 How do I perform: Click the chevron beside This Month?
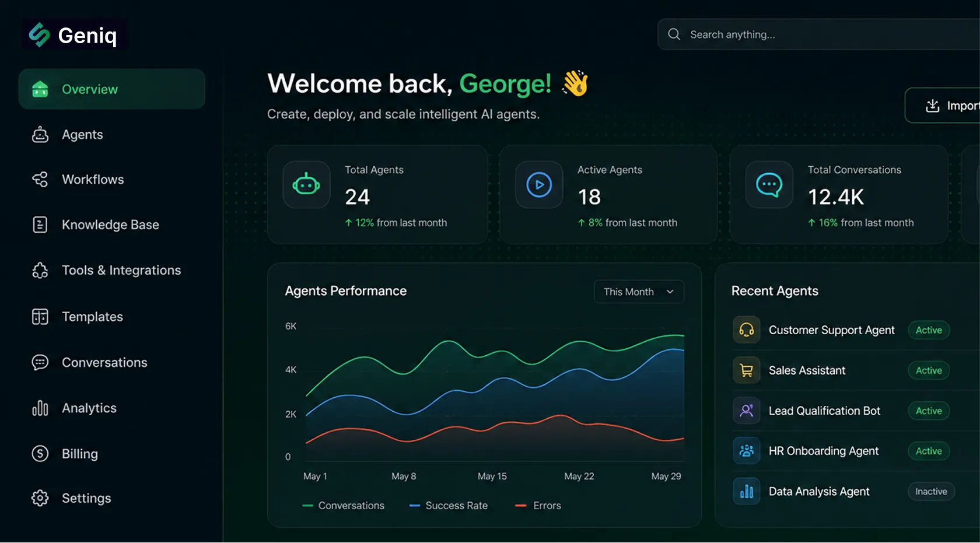(x=670, y=292)
